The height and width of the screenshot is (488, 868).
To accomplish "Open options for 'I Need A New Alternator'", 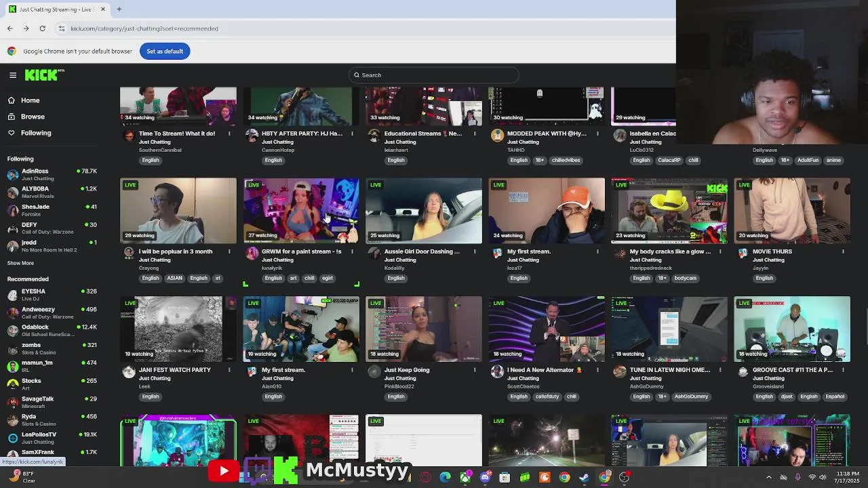I will coord(597,370).
